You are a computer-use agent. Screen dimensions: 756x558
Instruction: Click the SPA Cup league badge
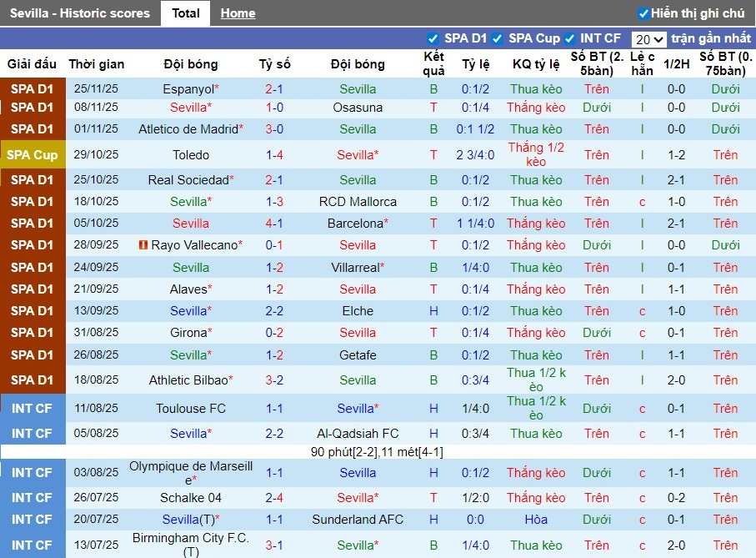coord(33,155)
